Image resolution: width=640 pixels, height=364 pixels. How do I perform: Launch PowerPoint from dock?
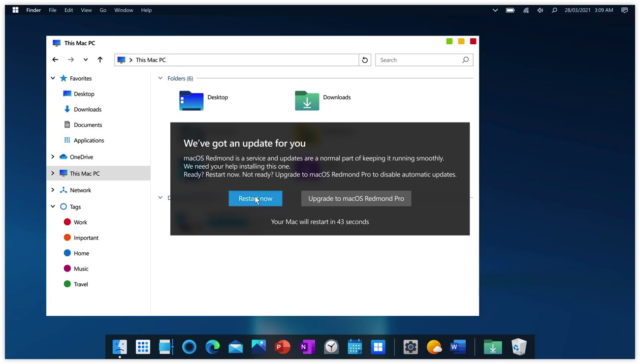282,347
